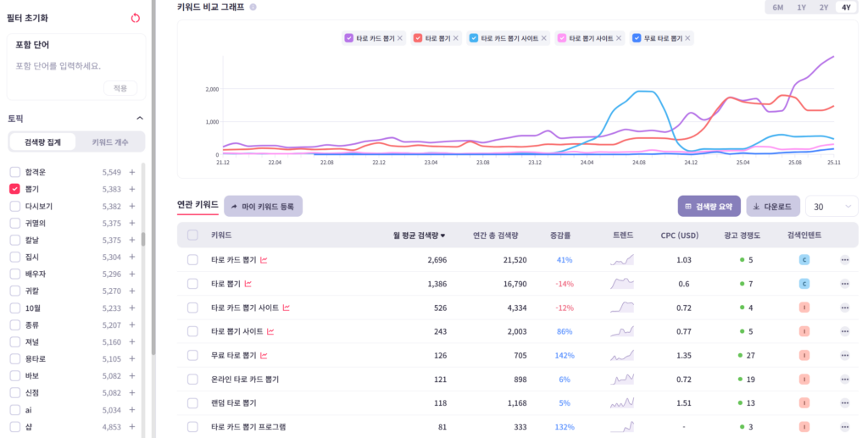868x438 pixels.
Task: Uncheck the 뽑기 topic checkbox
Action: click(15, 189)
